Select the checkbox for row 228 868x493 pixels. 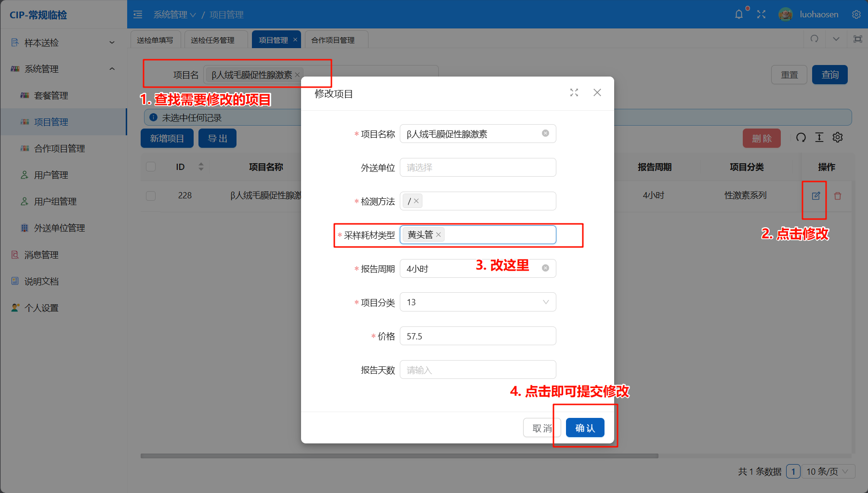click(x=151, y=195)
